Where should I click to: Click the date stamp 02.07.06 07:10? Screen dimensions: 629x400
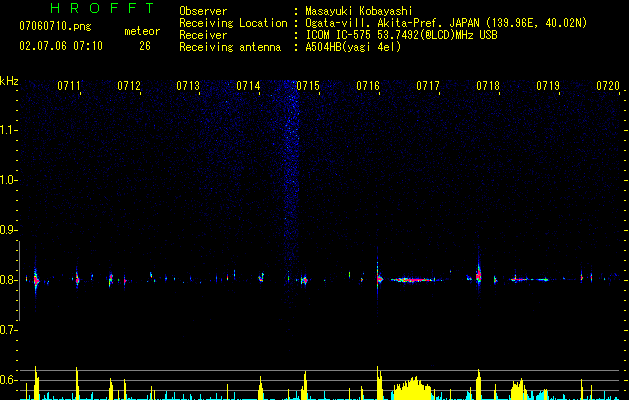pos(61,46)
